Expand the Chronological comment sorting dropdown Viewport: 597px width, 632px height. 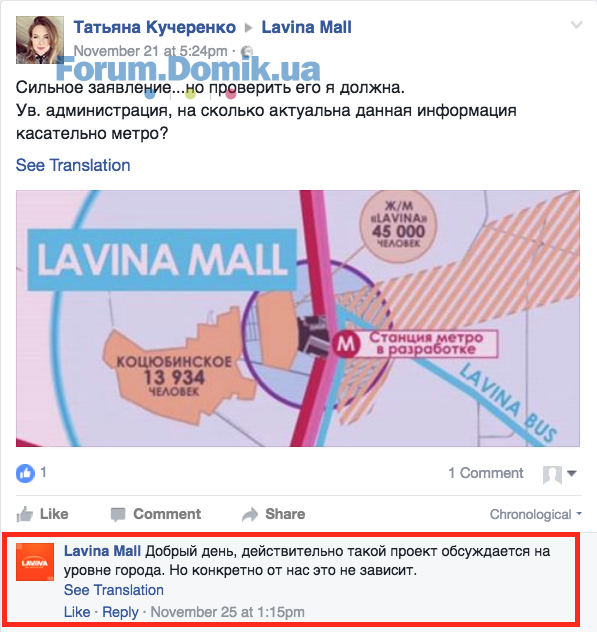coord(536,514)
